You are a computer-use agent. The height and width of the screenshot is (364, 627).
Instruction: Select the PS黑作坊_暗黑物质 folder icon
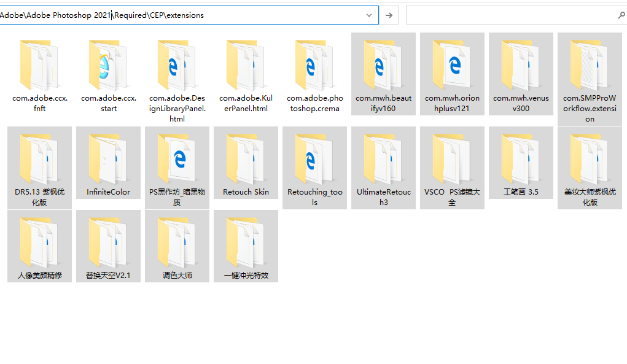[177, 159]
